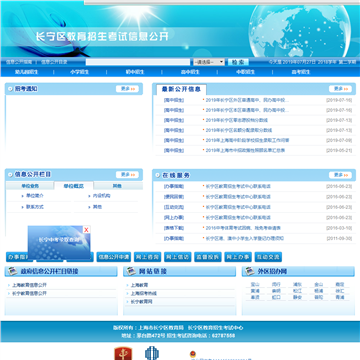Click the bullet icon beside 招考通知
Viewport: 360px width, 360px height.
pyautogui.click(x=10, y=89)
